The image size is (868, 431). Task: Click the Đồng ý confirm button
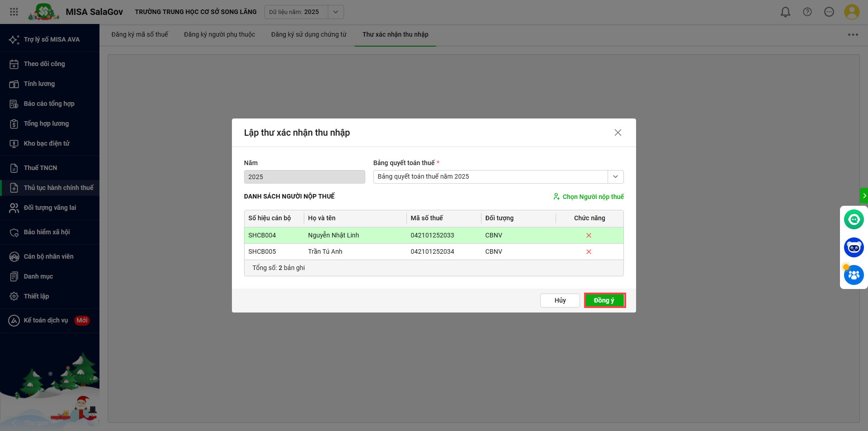point(604,300)
